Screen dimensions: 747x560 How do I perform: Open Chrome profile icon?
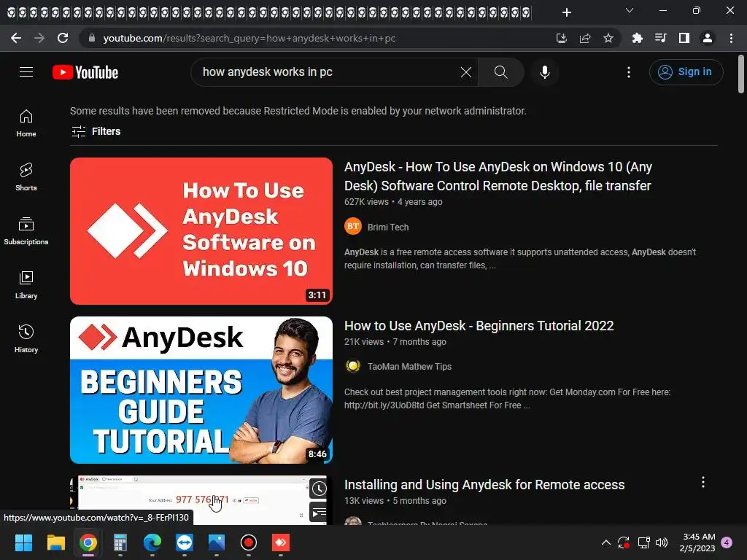(x=708, y=38)
